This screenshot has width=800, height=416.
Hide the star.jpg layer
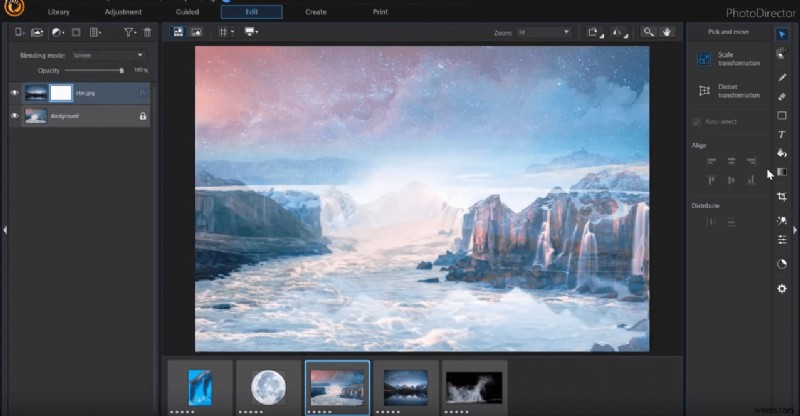coord(14,93)
